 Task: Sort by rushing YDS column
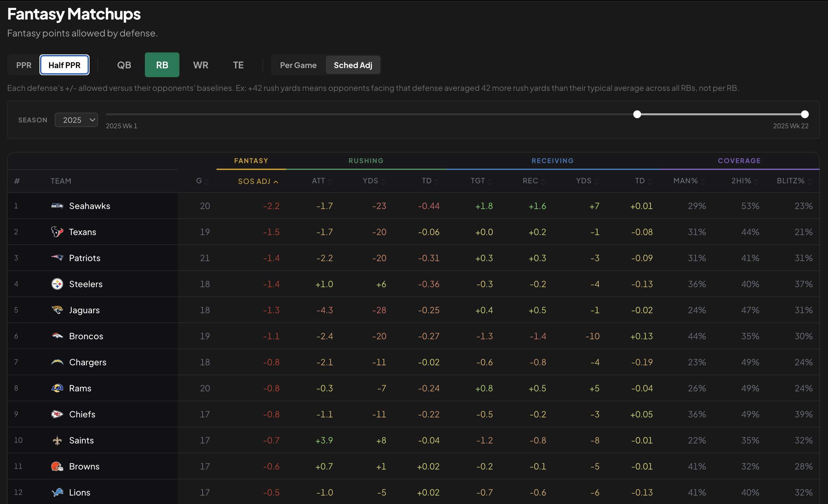[x=374, y=181]
